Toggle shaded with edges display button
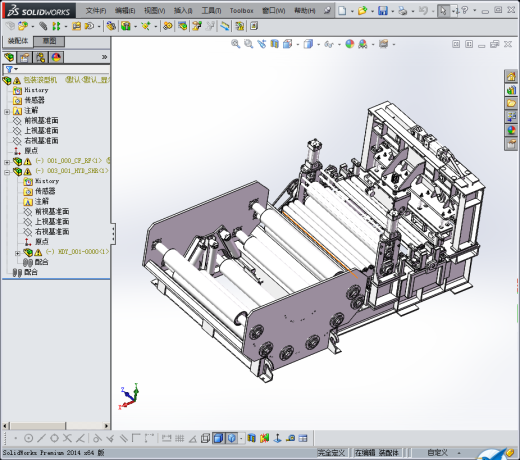 pyautogui.click(x=218, y=438)
